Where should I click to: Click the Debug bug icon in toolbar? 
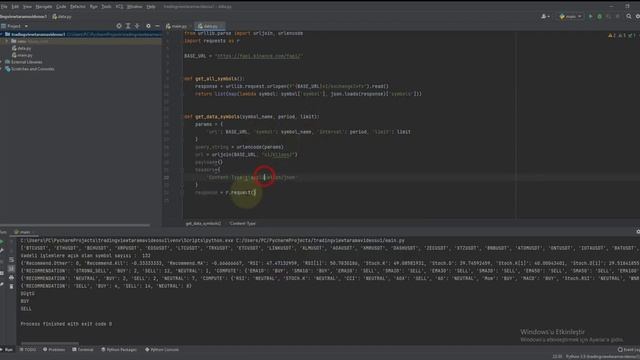(x=600, y=16)
